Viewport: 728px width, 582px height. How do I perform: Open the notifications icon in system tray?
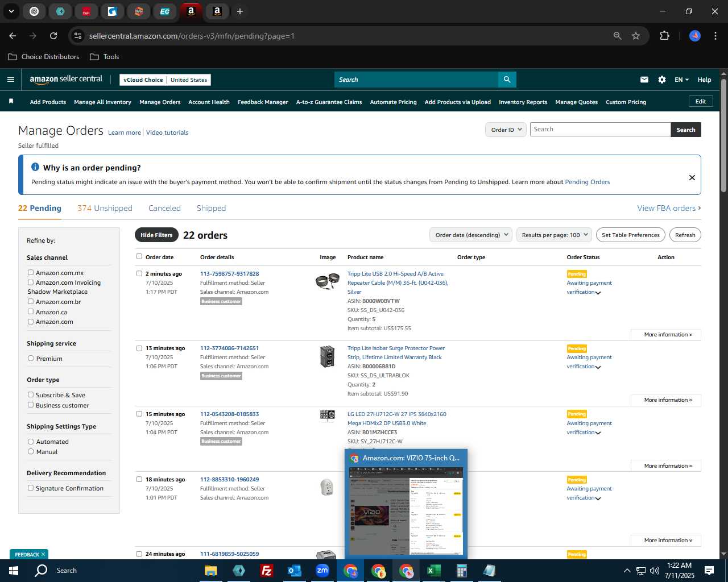click(x=709, y=571)
